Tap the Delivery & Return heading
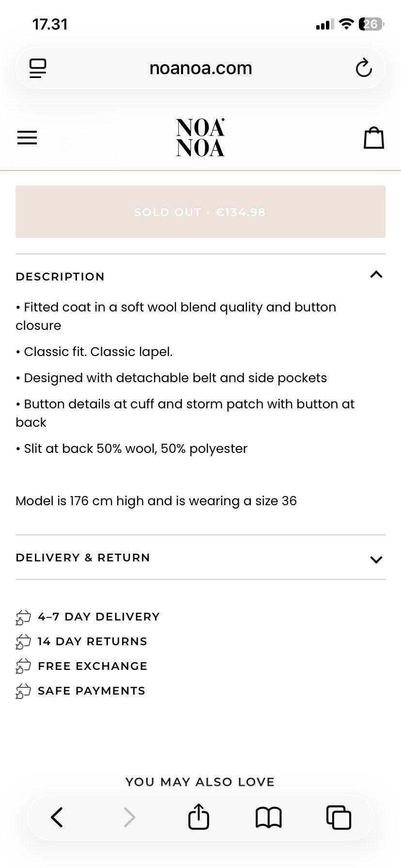This screenshot has width=401, height=868. (83, 558)
